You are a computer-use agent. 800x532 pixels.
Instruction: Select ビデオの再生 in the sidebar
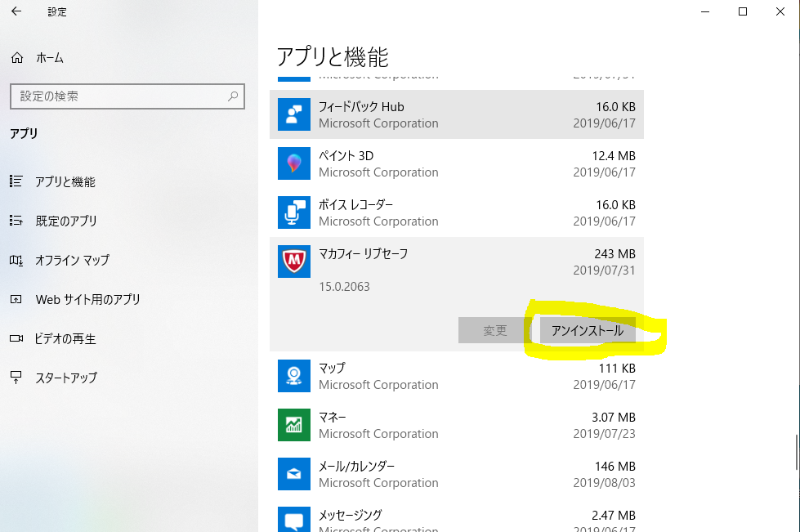tap(65, 338)
